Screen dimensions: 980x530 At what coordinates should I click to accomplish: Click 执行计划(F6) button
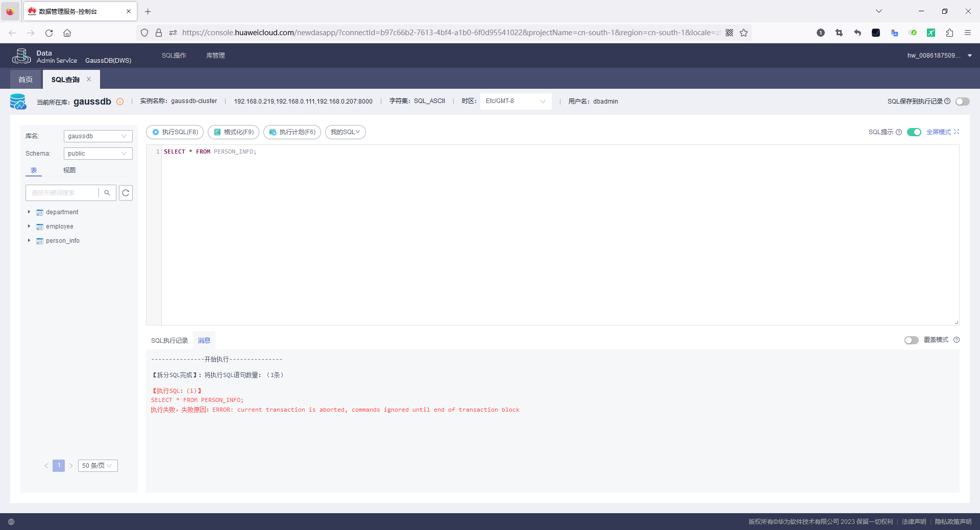(292, 132)
